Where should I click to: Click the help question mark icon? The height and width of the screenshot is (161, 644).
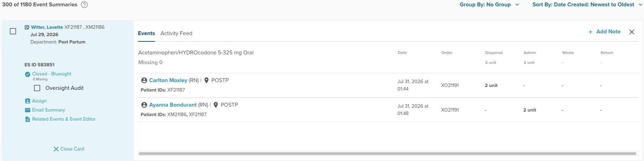pos(84,5)
